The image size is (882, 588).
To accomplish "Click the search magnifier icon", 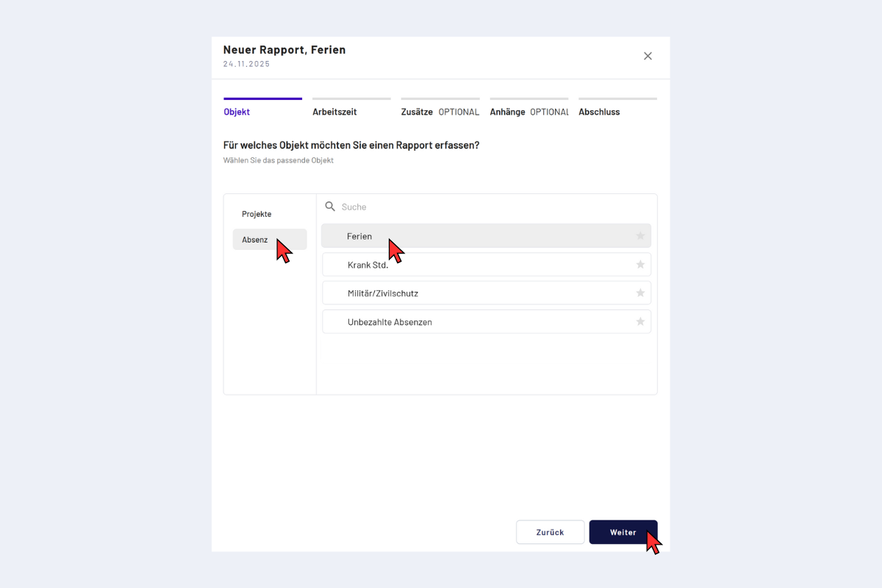I will (330, 207).
